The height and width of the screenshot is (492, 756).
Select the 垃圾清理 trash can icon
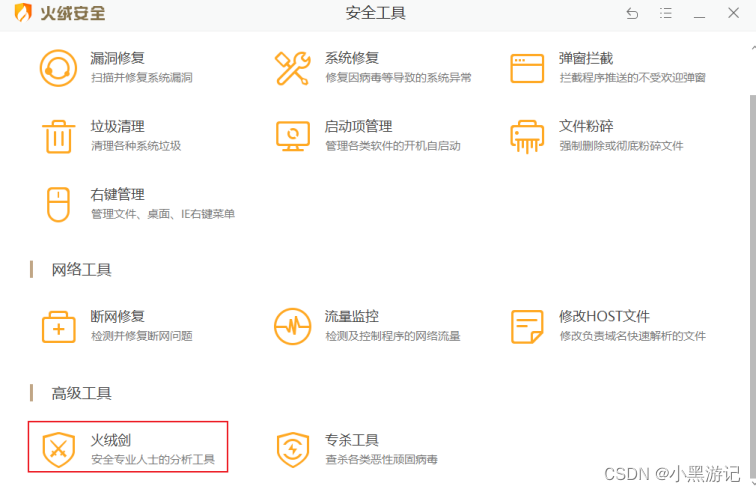coord(58,137)
